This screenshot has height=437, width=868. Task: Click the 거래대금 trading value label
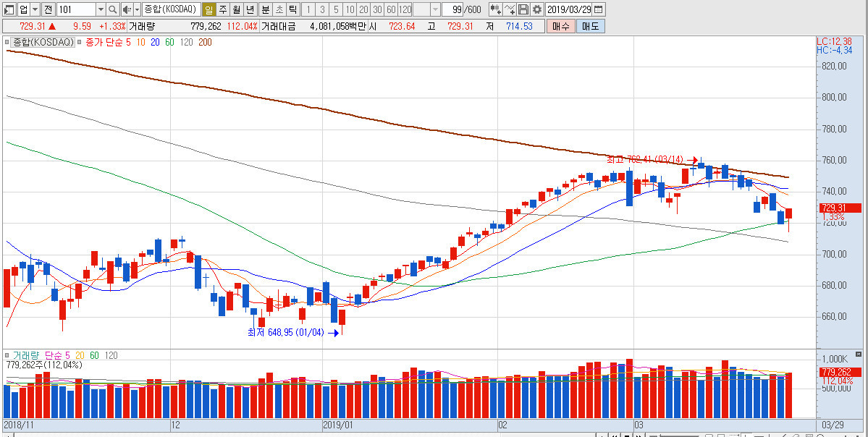coord(279,26)
